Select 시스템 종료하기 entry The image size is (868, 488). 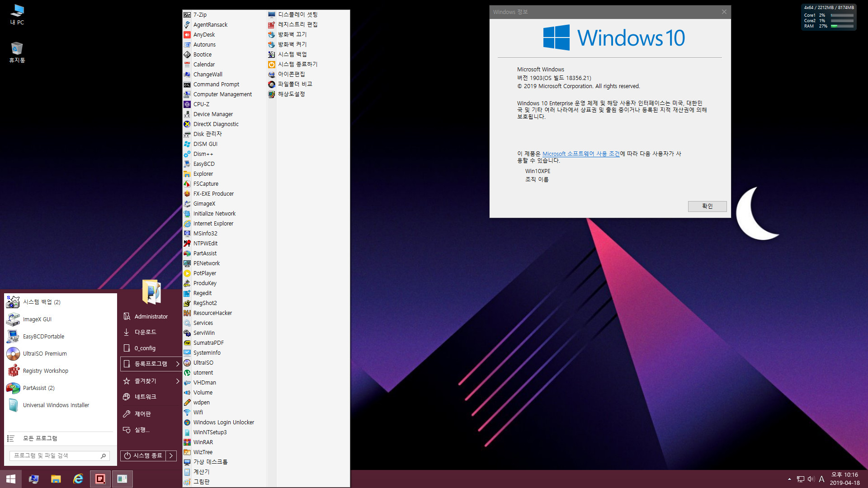(x=297, y=64)
